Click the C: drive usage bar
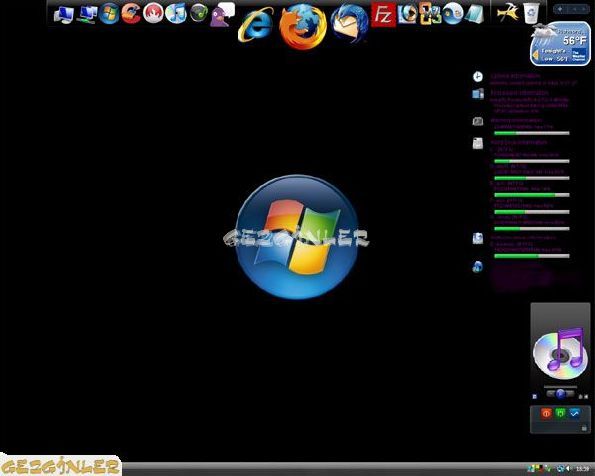This screenshot has width=595, height=476. (x=532, y=161)
